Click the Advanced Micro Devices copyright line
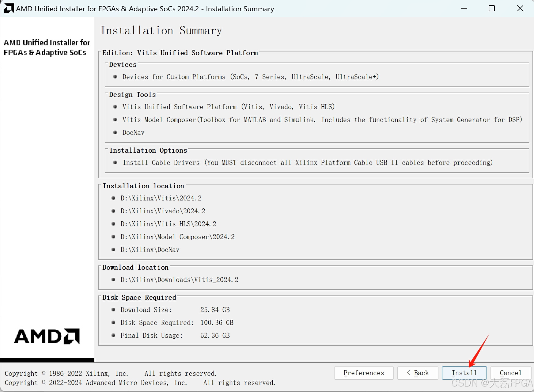Viewport: 534px width, 392px height. click(x=140, y=383)
